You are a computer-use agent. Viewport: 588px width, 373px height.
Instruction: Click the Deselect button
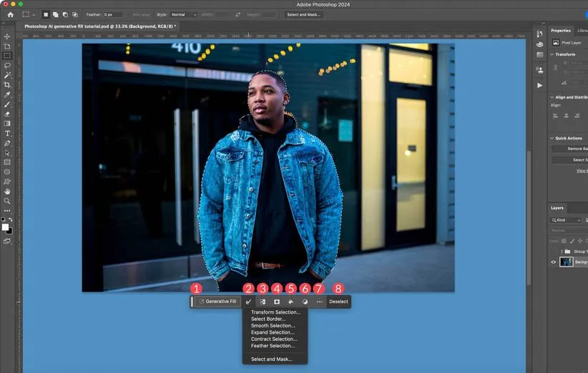point(338,302)
